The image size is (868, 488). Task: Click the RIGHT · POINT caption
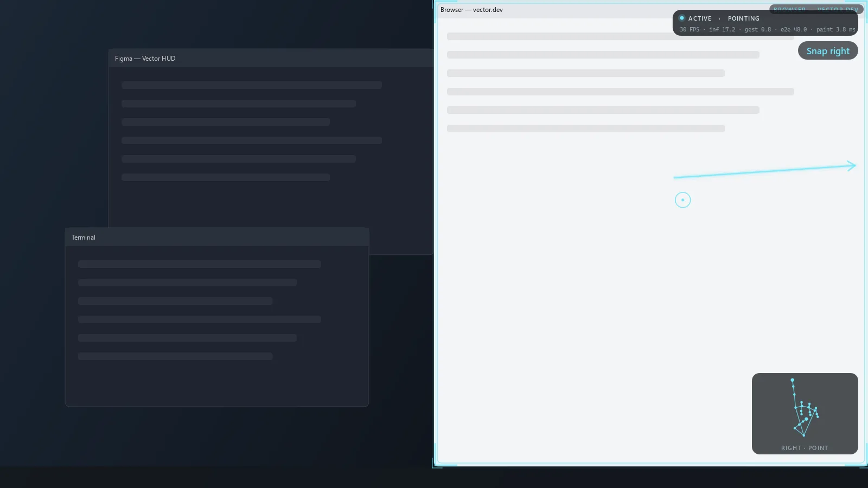805,448
